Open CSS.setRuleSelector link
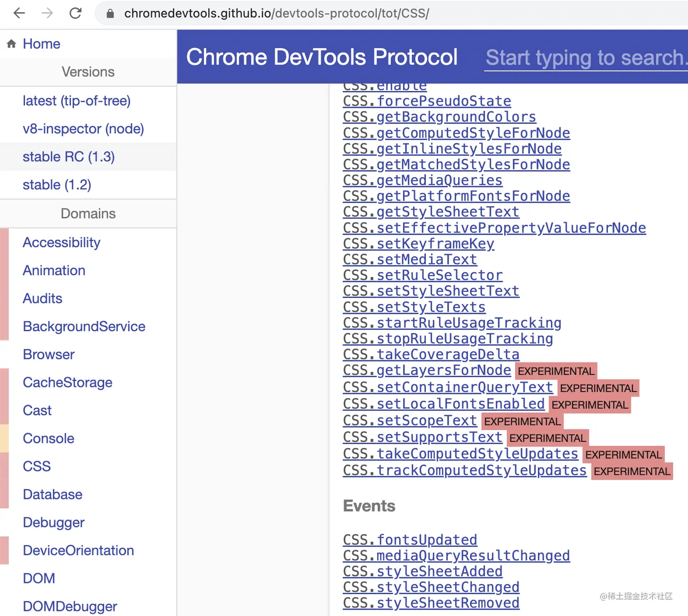688x616 pixels. (423, 275)
